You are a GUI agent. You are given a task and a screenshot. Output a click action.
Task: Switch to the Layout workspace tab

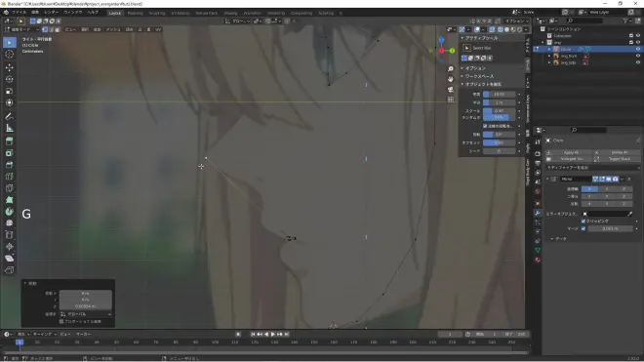114,13
